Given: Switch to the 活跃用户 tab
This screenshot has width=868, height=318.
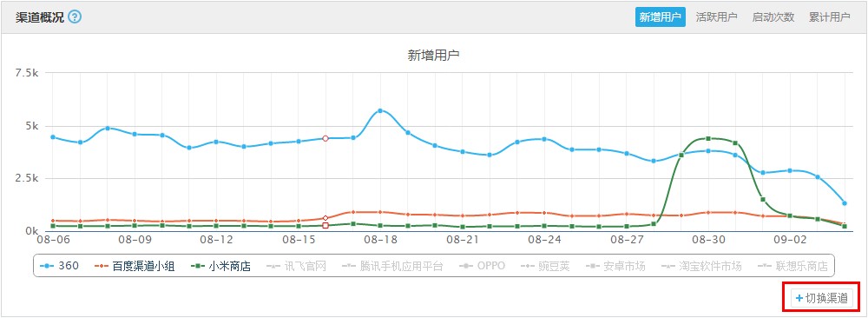Looking at the screenshot, I should [x=716, y=17].
